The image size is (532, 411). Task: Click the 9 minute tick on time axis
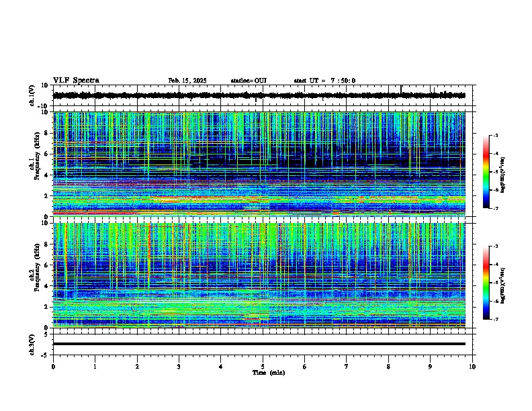pos(430,367)
